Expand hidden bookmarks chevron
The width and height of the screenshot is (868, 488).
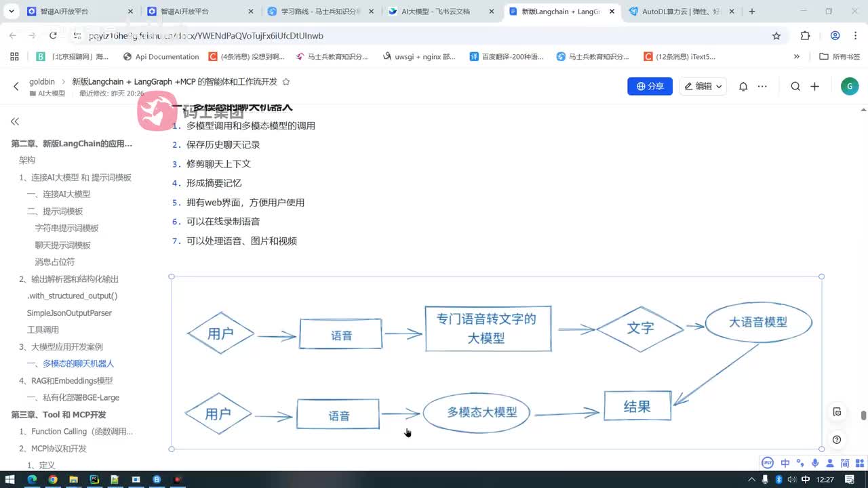click(x=797, y=57)
